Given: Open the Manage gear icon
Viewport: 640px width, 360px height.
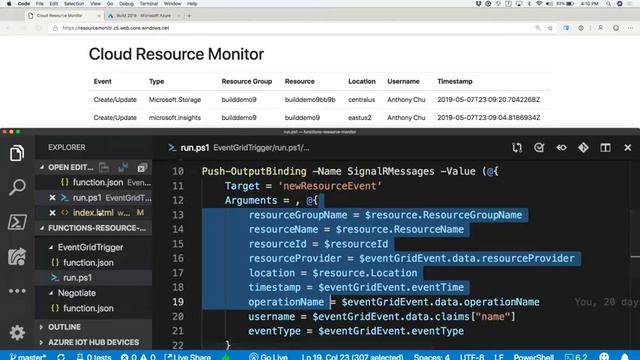Looking at the screenshot, I should coord(17,333).
